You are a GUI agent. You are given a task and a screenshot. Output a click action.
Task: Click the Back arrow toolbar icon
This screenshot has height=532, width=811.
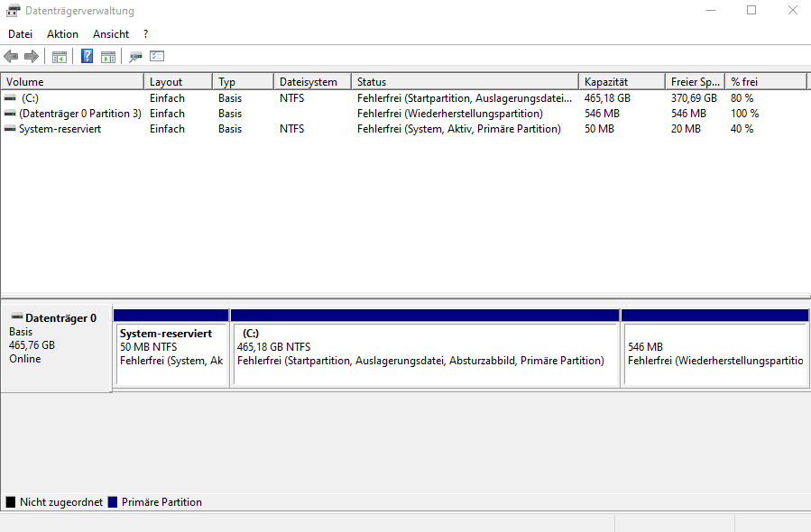click(11, 56)
